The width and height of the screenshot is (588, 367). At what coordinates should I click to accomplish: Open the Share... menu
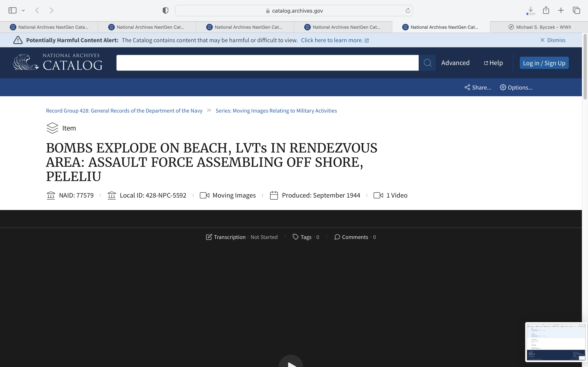tap(478, 87)
